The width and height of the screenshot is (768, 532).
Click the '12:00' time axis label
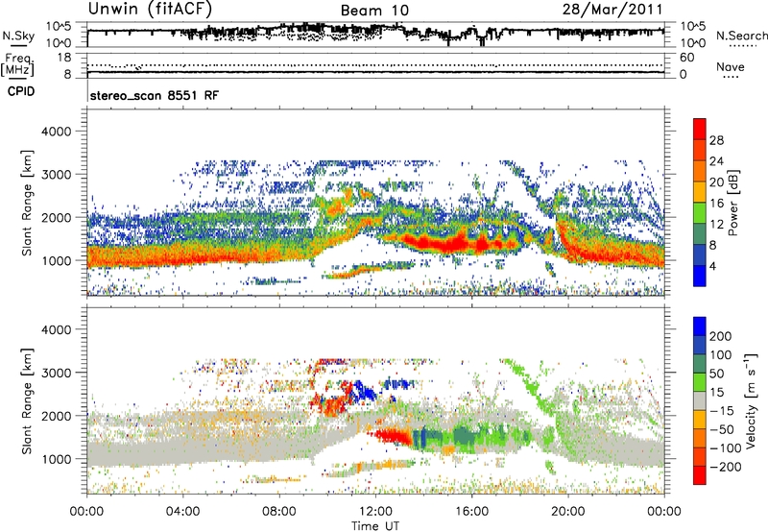pos(375,512)
